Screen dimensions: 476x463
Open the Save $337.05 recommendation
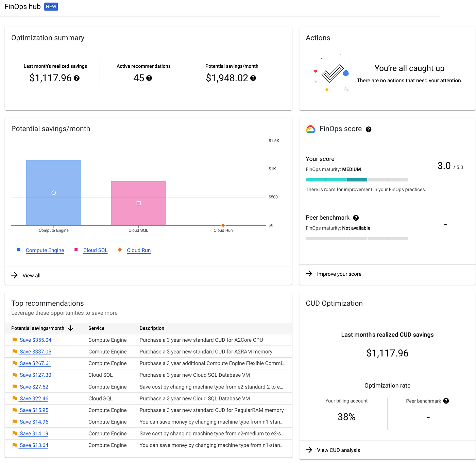(35, 352)
